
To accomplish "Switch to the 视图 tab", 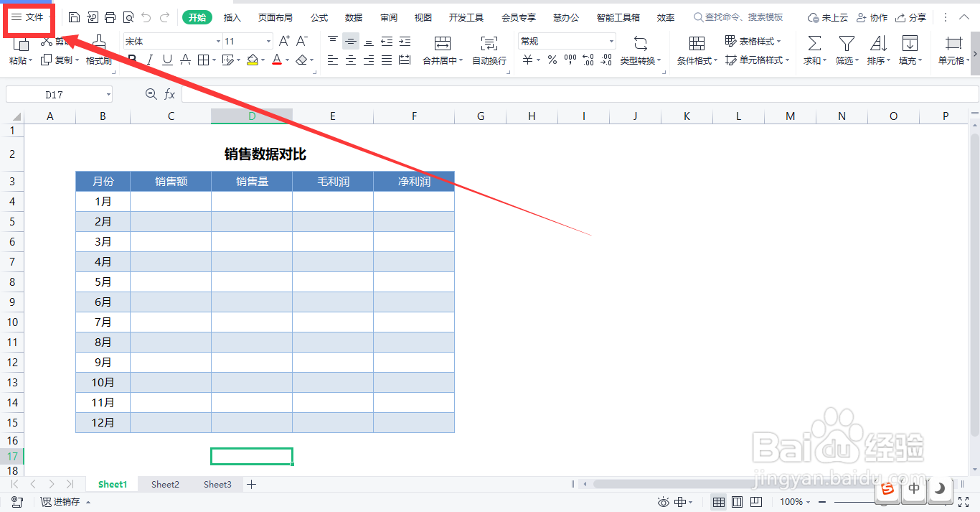I will pos(423,17).
